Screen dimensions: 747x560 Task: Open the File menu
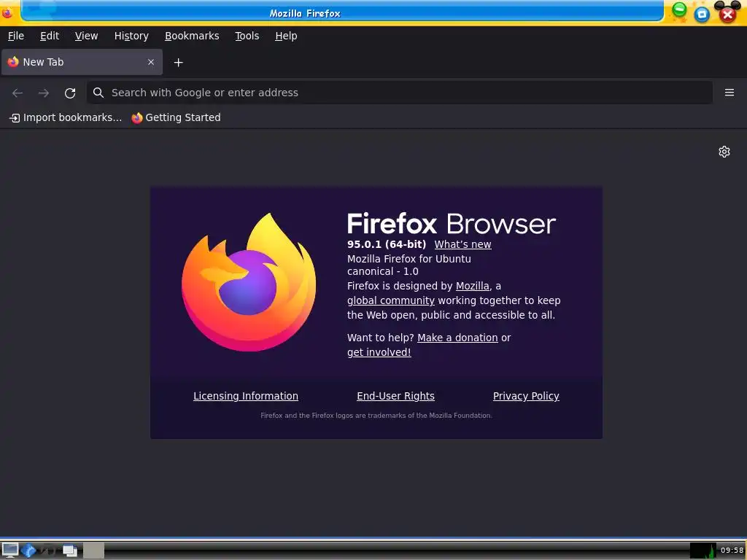(x=16, y=36)
